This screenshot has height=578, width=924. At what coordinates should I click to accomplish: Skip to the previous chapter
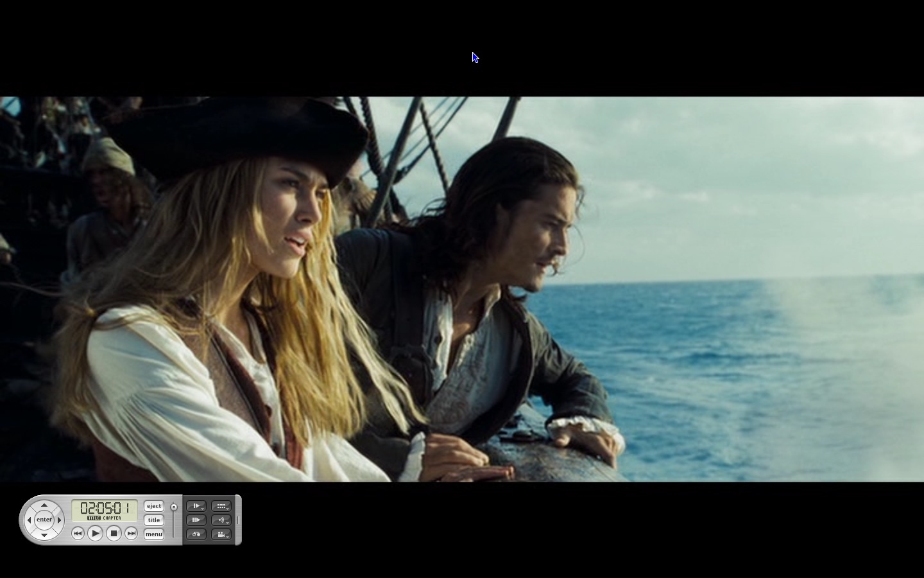pyautogui.click(x=78, y=533)
